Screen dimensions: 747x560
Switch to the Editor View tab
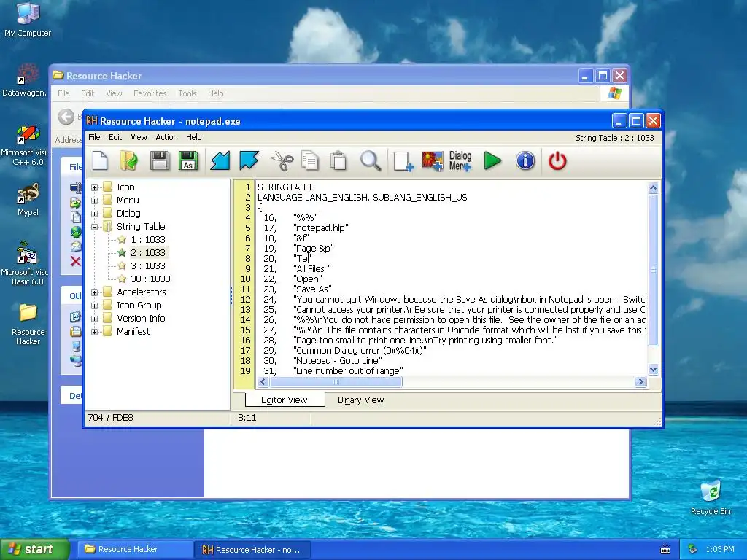[285, 400]
